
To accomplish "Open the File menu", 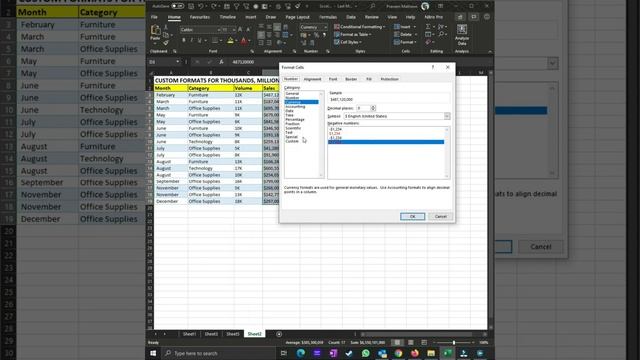I will coord(154,17).
